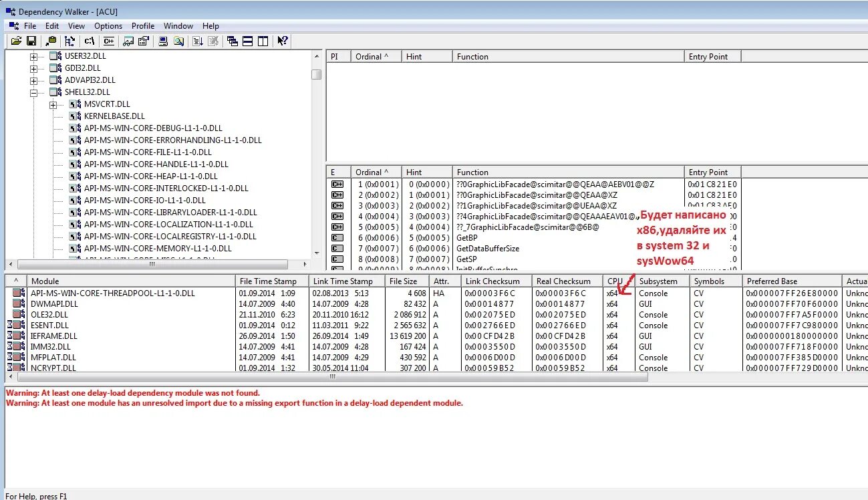Click the Entry Point header in exports pane
This screenshot has height=500, width=868.
(x=713, y=172)
